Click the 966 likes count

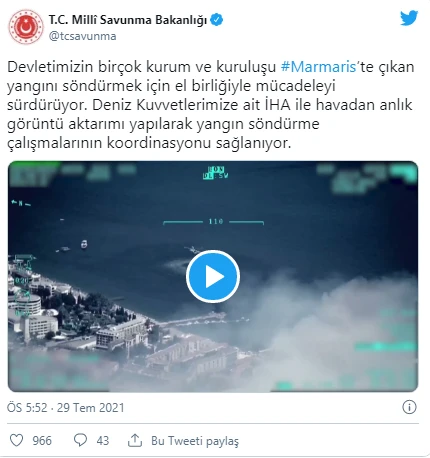pos(42,441)
